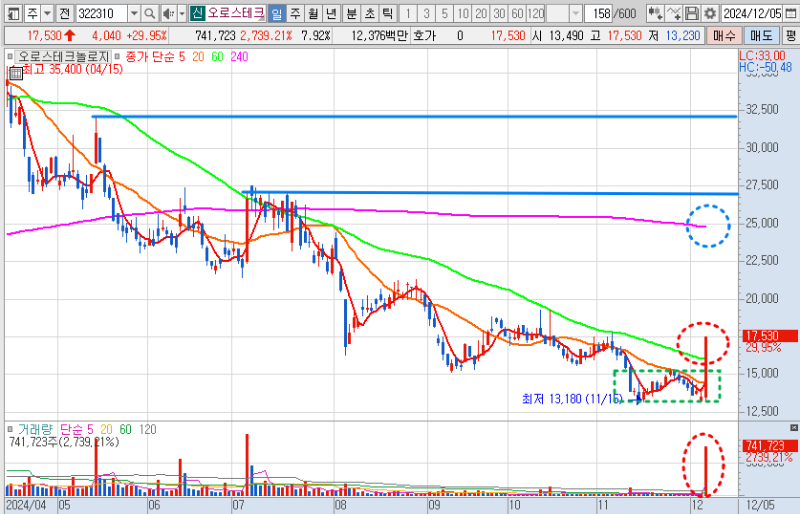
Task: Choose the 1 interval button
Action: pos(408,13)
